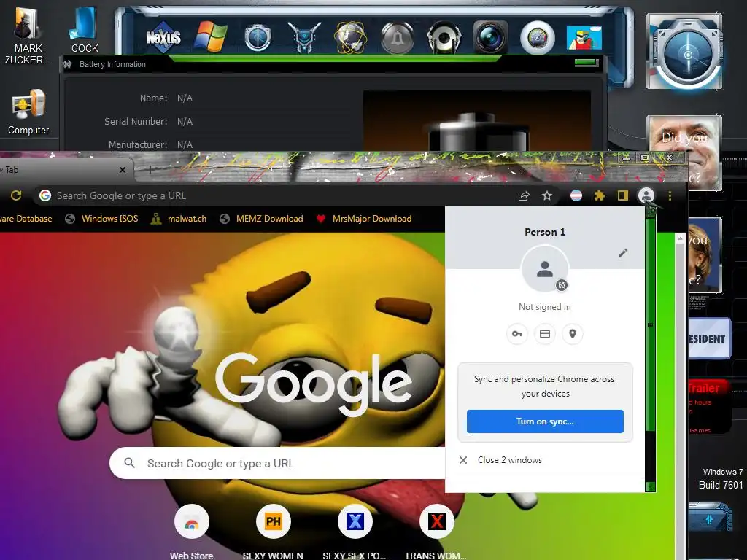Click the Person 1 profile name
The image size is (747, 560).
pyautogui.click(x=544, y=232)
